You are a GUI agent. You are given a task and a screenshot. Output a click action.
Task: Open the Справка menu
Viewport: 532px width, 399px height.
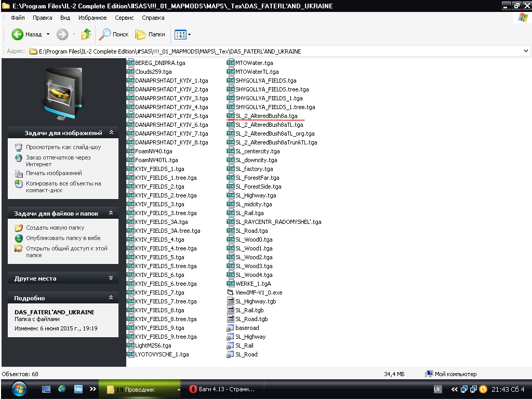153,18
